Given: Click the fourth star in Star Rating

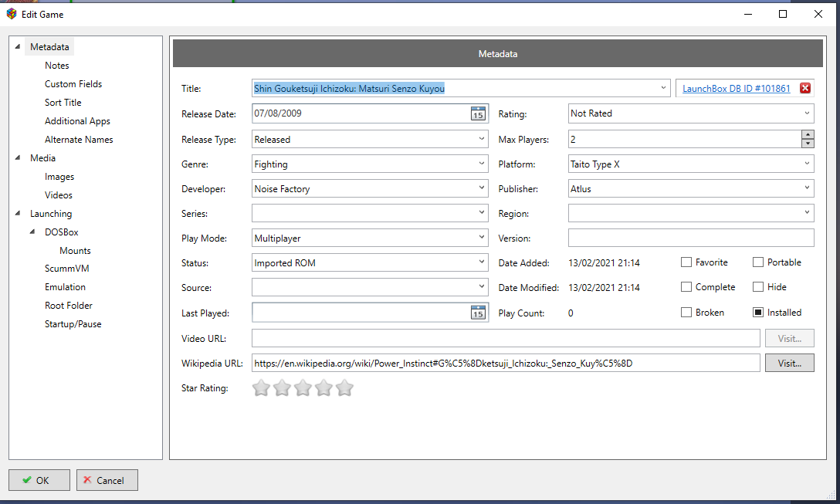Looking at the screenshot, I should [x=323, y=387].
